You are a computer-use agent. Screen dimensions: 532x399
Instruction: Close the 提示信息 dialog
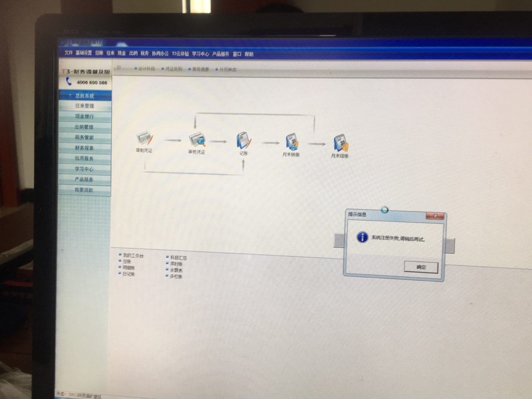click(435, 216)
